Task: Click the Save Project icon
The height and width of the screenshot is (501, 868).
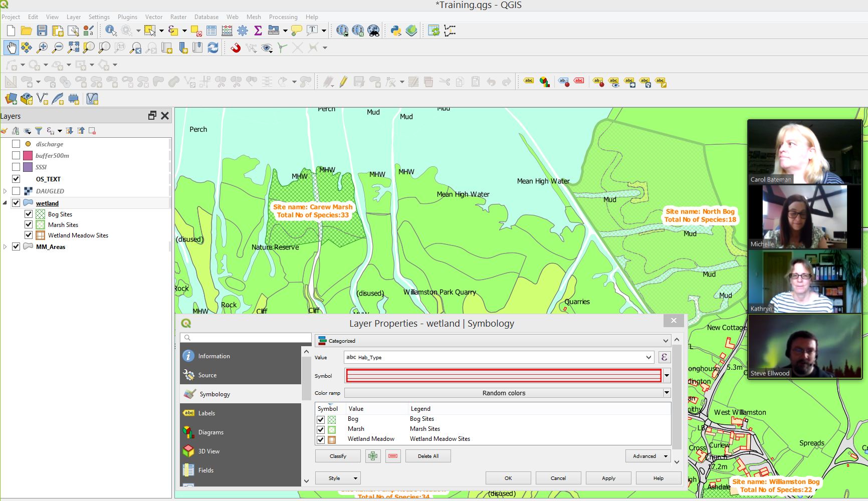Action: tap(42, 31)
